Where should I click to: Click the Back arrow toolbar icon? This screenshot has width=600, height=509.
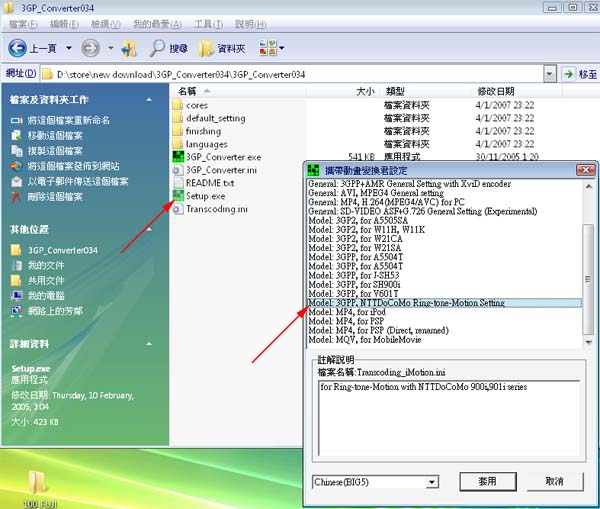pos(18,48)
